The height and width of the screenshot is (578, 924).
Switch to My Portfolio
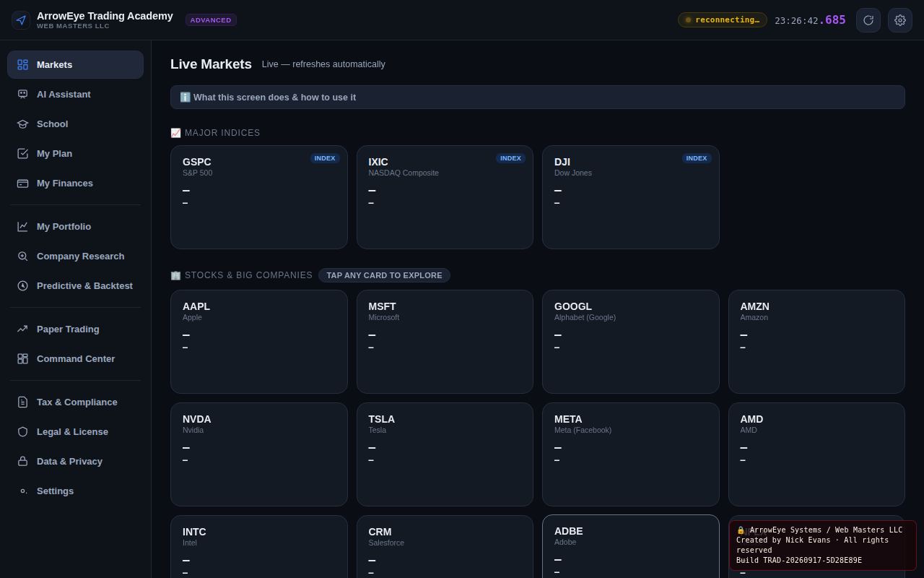point(75,227)
